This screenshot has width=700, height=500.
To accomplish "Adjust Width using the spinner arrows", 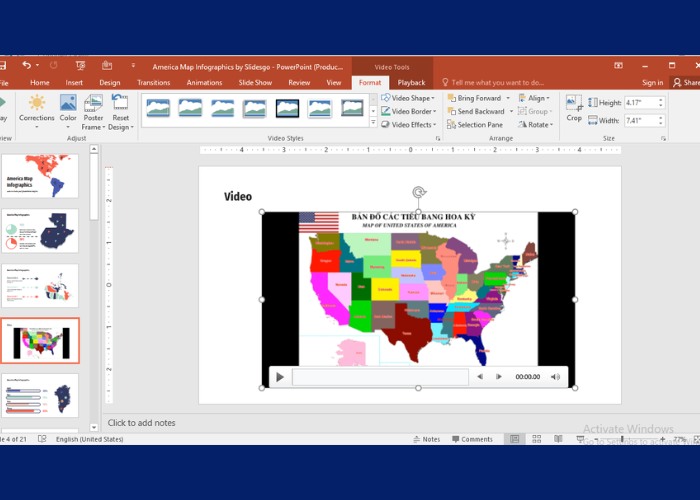I will [661, 121].
